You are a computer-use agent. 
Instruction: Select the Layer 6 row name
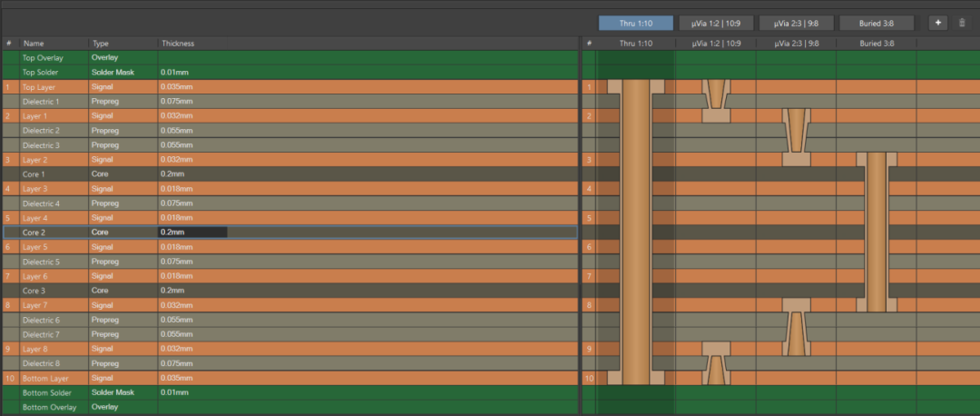[x=35, y=276]
